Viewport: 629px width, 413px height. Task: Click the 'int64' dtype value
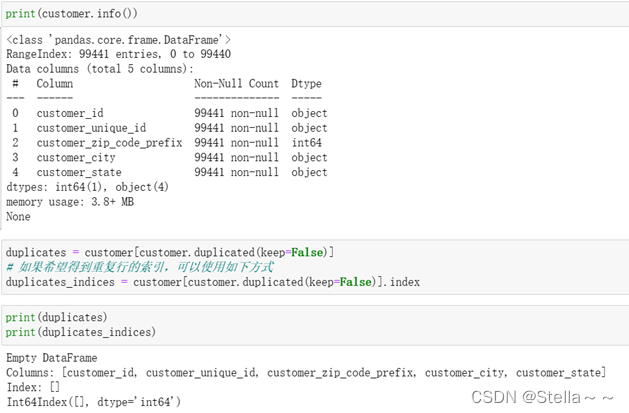pos(306,143)
